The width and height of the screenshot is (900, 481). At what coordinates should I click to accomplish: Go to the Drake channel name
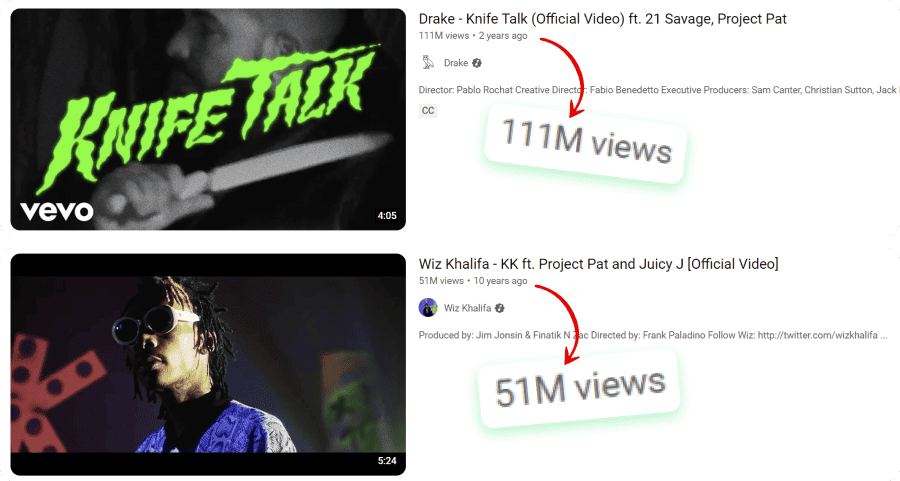[456, 63]
